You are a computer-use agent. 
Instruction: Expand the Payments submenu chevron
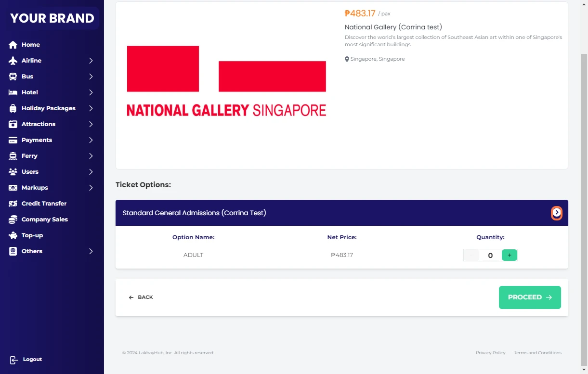(x=91, y=140)
